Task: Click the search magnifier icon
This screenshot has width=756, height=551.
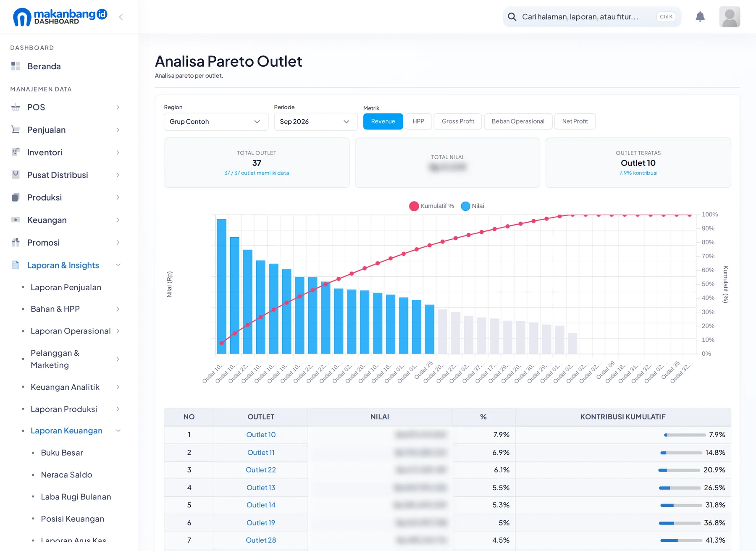Action: pyautogui.click(x=512, y=17)
